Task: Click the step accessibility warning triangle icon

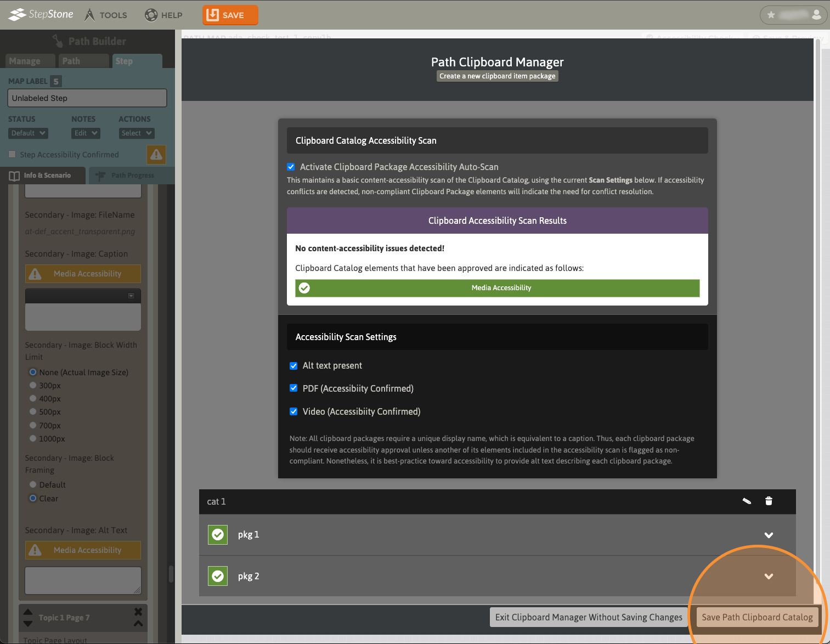Action: [x=156, y=155]
